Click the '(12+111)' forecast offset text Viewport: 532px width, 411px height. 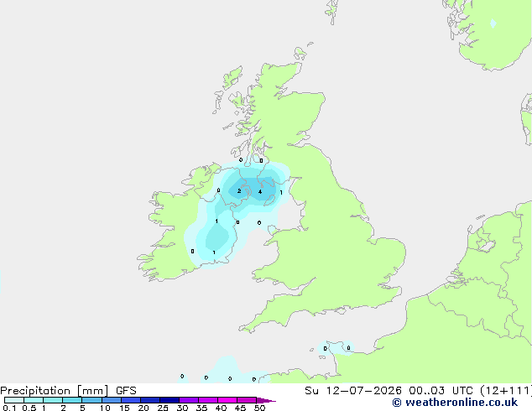pos(506,391)
